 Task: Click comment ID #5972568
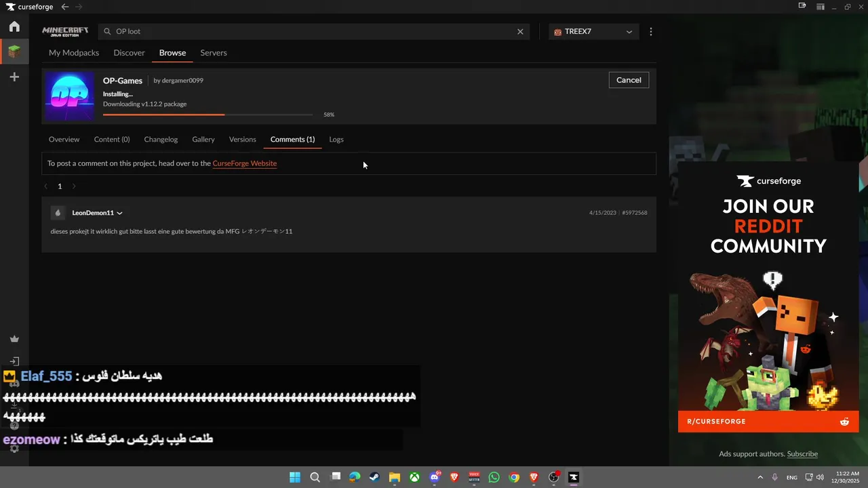coord(635,213)
